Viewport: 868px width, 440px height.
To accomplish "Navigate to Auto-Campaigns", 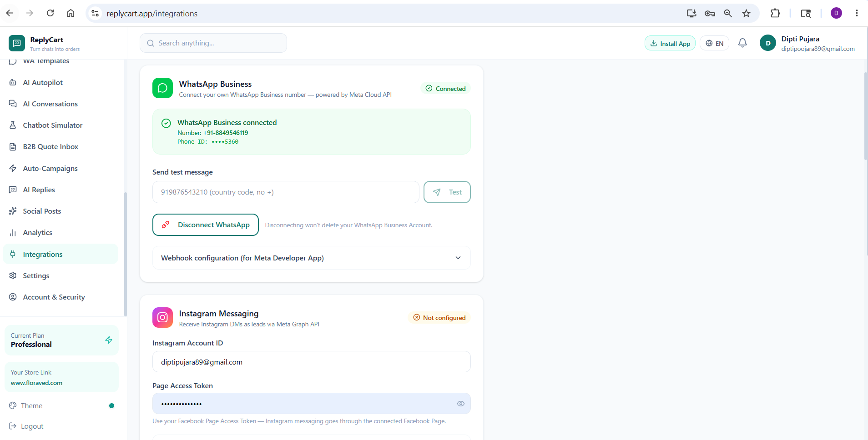I will [50, 168].
